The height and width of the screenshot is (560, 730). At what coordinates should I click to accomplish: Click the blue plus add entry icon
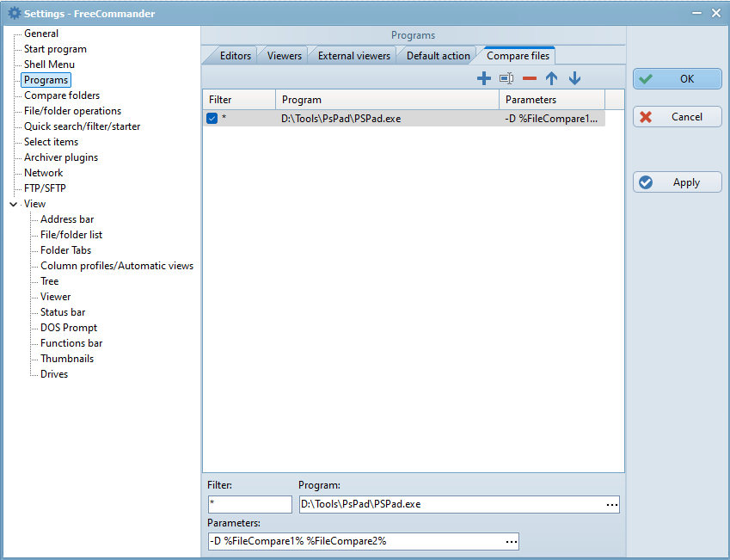(x=483, y=79)
